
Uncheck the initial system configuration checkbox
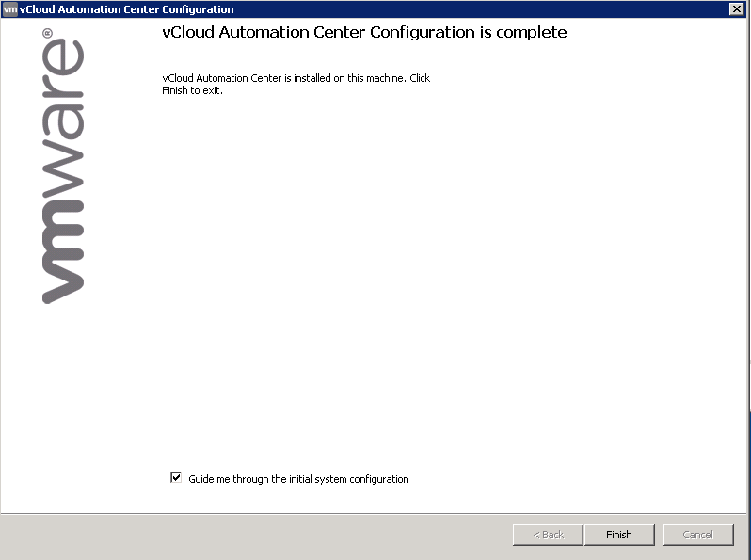click(176, 478)
